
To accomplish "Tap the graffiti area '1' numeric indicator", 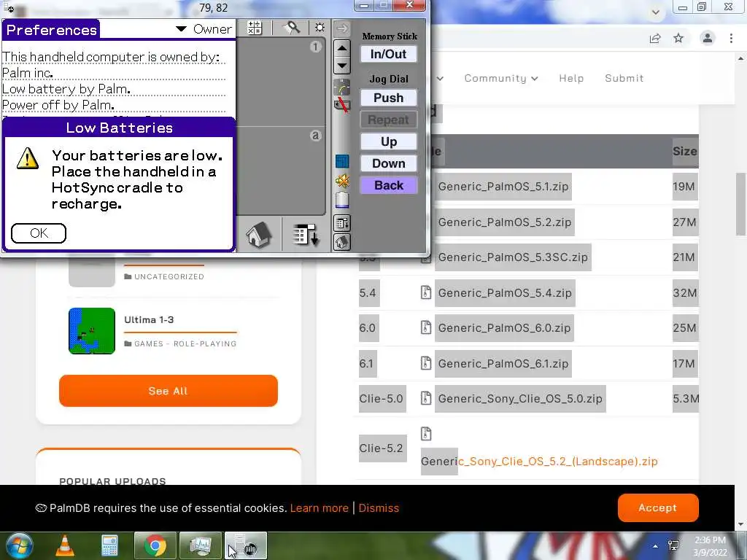I will click(315, 47).
